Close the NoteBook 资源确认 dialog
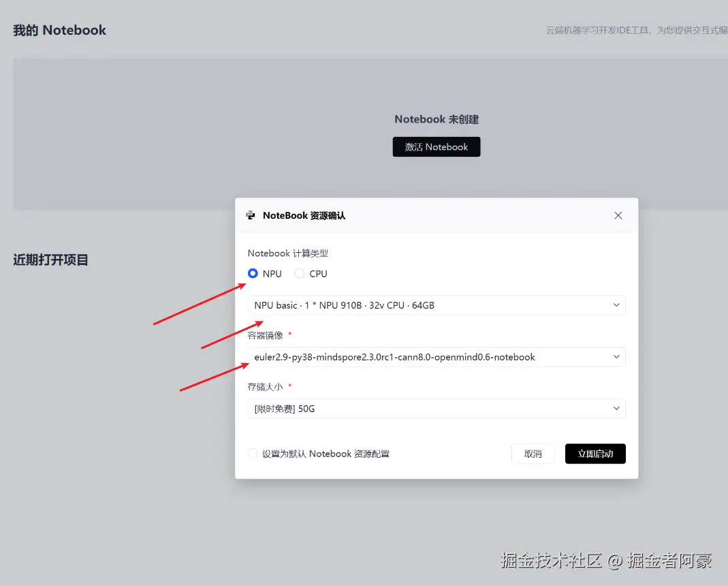728x586 pixels. pyautogui.click(x=618, y=215)
